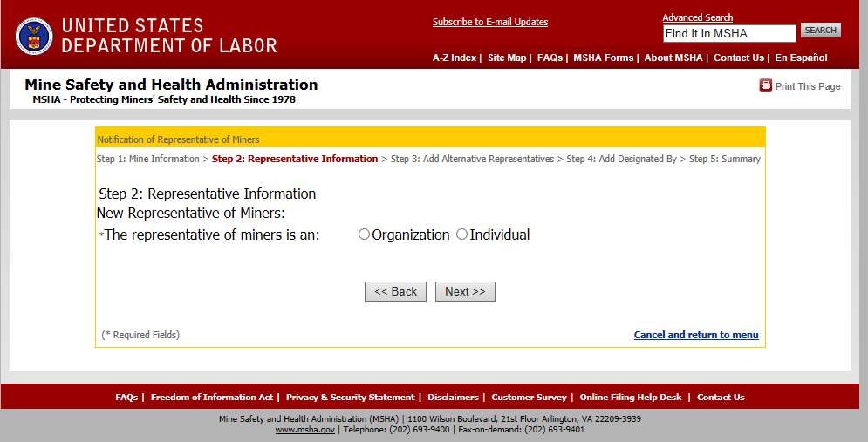Open Privacy & Security Statement link
This screenshot has height=442, width=868.
(x=350, y=398)
